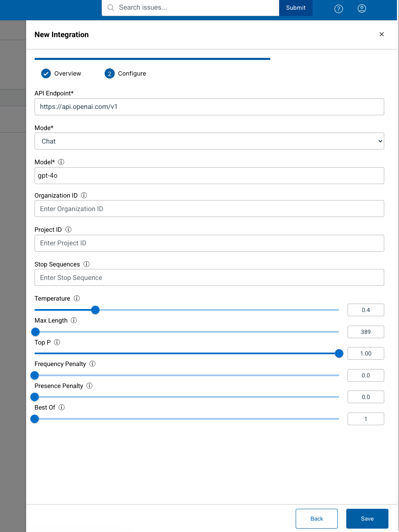The width and height of the screenshot is (399, 532).
Task: Click the info icon next to Model
Action: point(61,162)
